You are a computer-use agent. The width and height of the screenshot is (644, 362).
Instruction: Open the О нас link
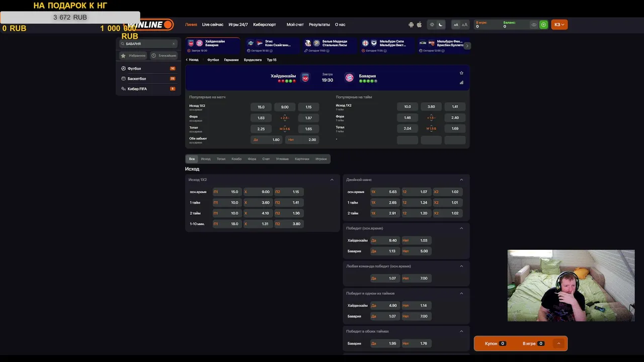click(x=340, y=25)
